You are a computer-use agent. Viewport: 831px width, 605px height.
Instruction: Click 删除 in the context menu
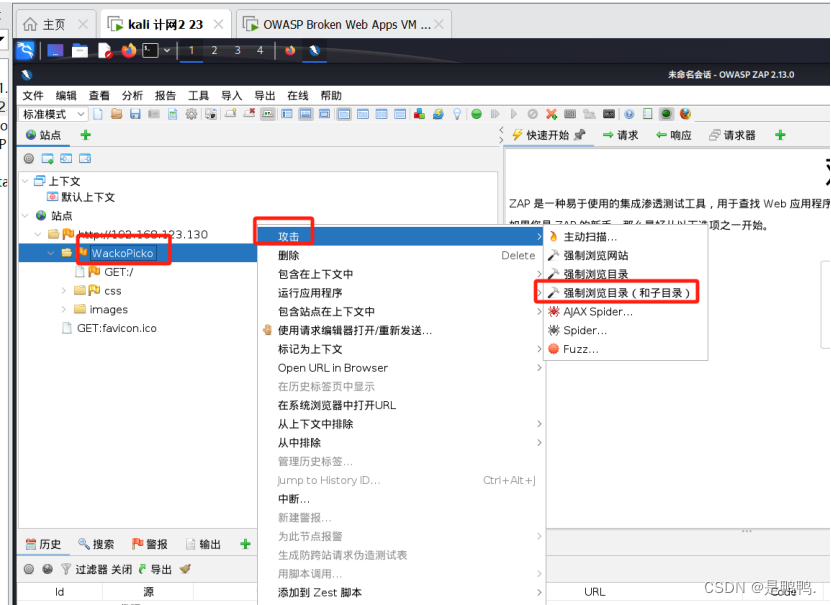[401, 255]
